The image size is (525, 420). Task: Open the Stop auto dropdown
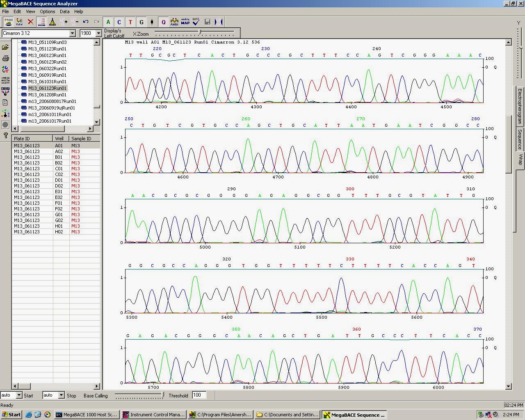(61, 395)
